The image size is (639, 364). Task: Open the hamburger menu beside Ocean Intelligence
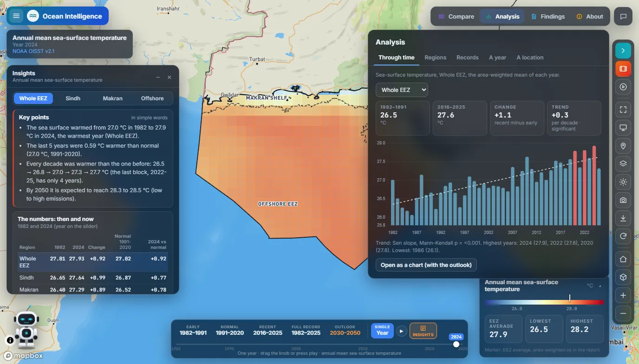(16, 16)
